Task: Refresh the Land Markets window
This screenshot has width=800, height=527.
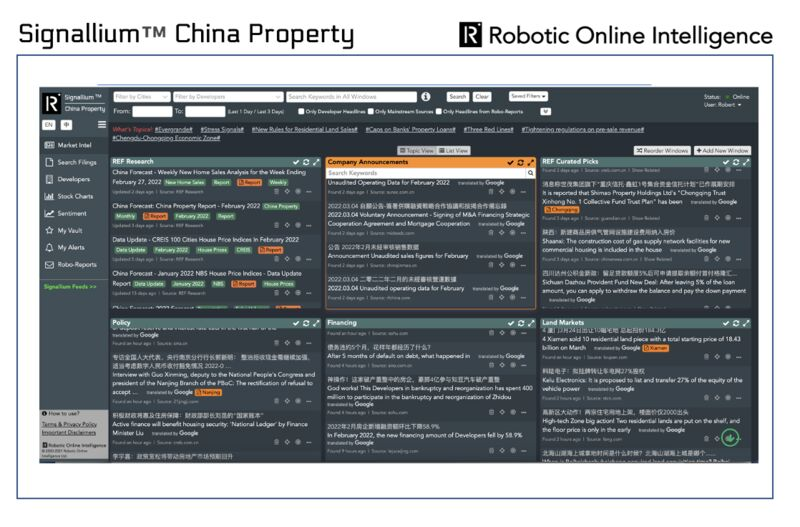Action: (x=736, y=323)
